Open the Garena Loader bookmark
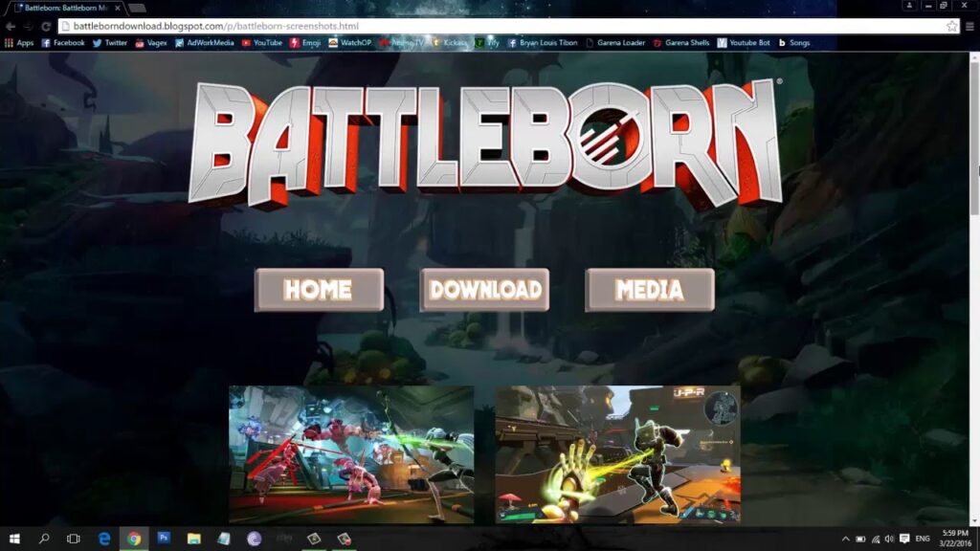Viewport: 980px width, 551px height. [x=615, y=43]
